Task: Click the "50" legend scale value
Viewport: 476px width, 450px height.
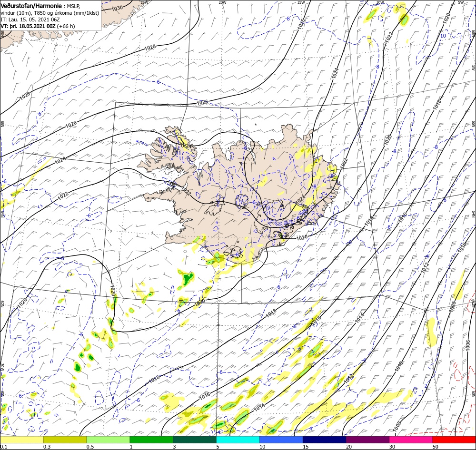Action: click(x=436, y=447)
